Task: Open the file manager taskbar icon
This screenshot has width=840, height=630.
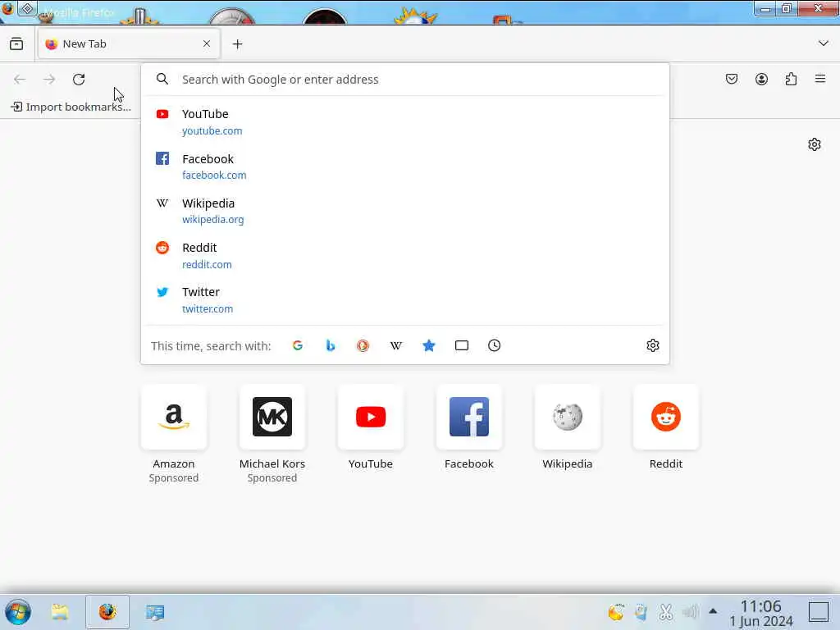Action: 59,612
